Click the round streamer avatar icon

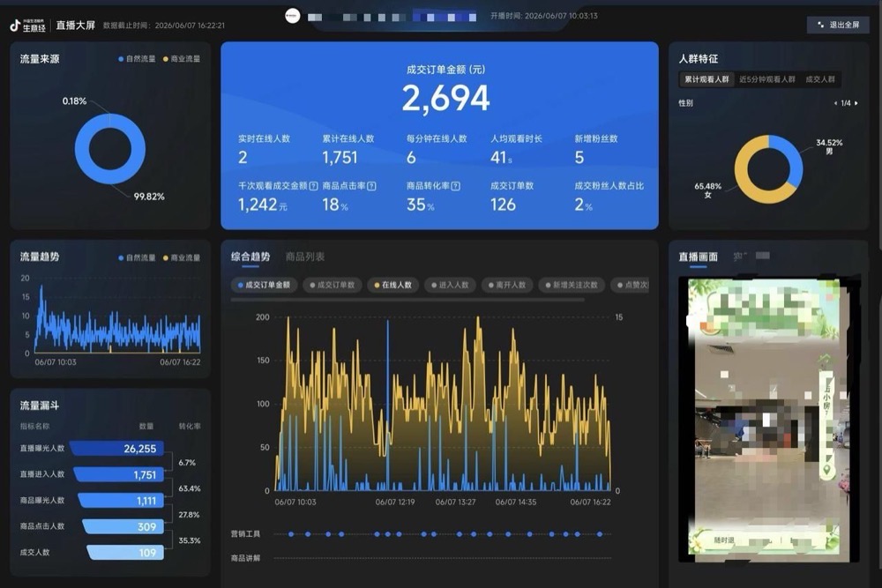(x=293, y=16)
